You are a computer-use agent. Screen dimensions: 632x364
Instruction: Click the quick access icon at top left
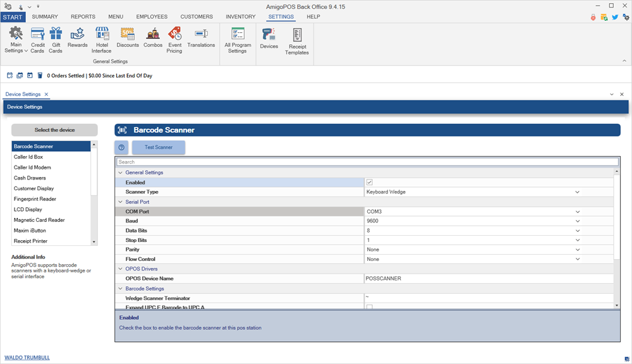pos(8,6)
